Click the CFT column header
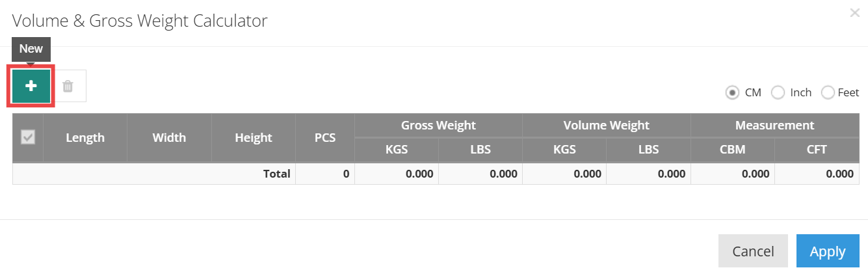868x270 pixels. (817, 150)
